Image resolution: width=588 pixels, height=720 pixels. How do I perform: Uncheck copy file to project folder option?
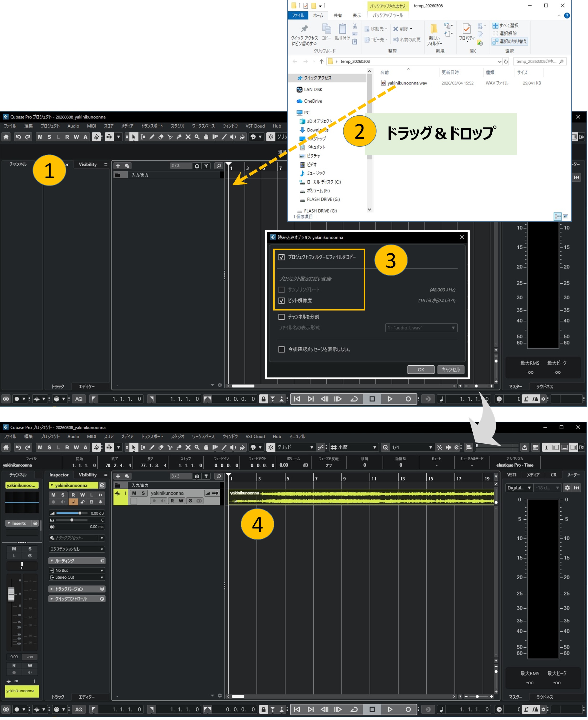pos(282,258)
